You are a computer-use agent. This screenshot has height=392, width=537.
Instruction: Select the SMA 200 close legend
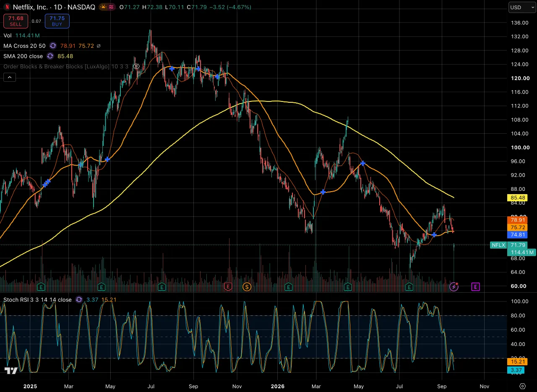23,56
